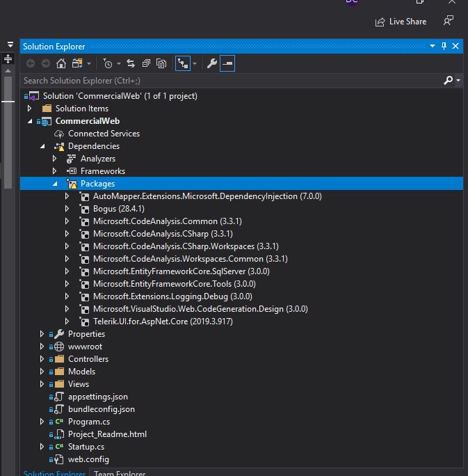Expand the Frameworks node

[x=55, y=171]
